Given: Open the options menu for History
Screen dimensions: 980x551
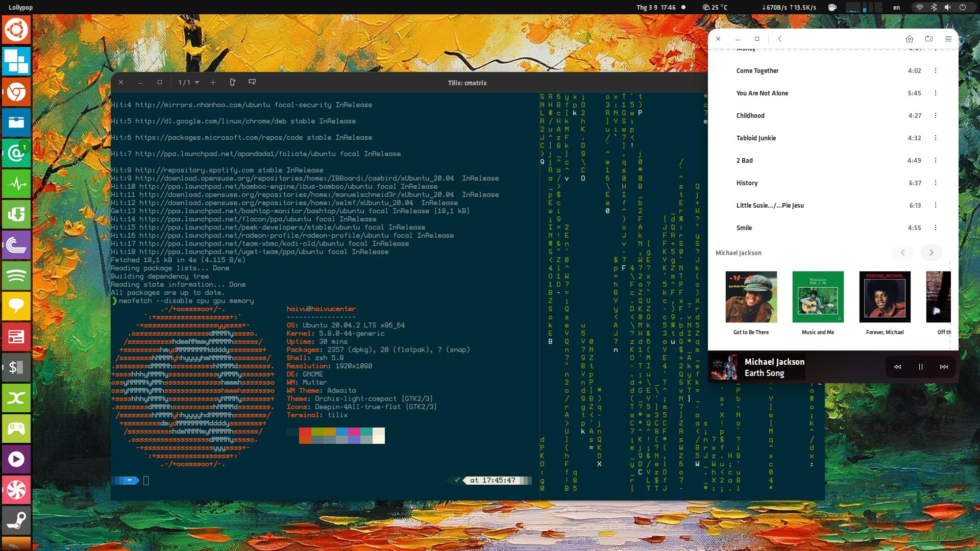Looking at the screenshot, I should [x=936, y=183].
